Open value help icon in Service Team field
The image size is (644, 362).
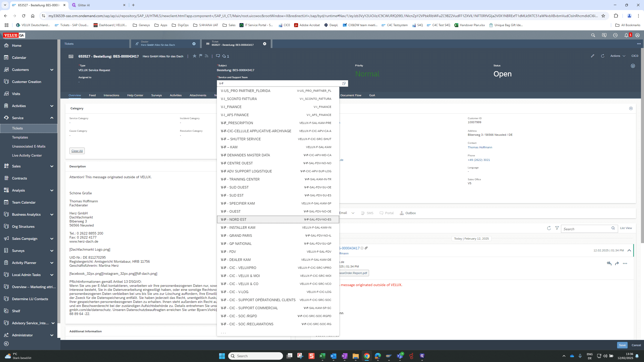click(x=344, y=83)
